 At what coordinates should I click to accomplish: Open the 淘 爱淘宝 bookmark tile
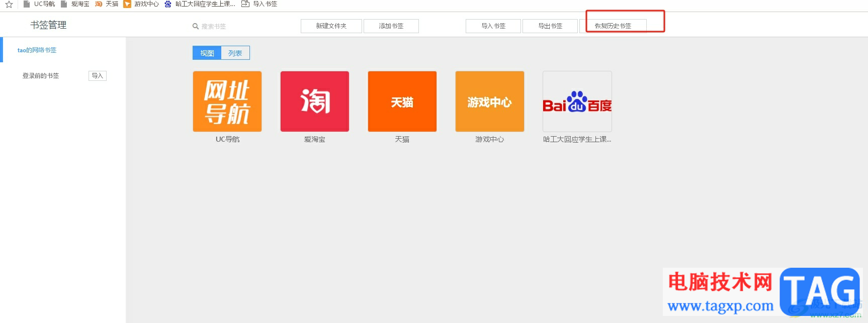315,101
